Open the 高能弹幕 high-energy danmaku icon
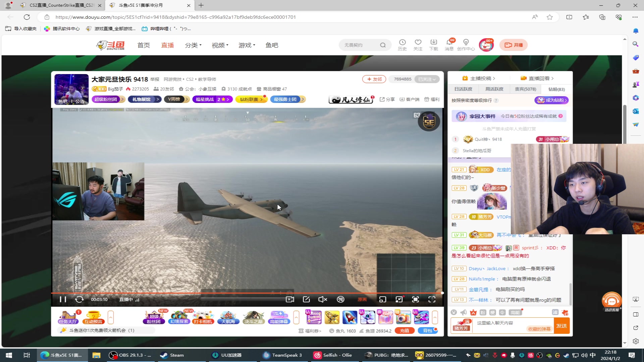Screen dimensions: 644x362 [279, 317]
